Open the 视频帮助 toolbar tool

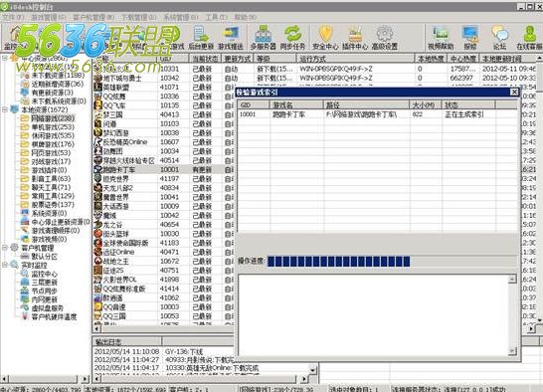pyautogui.click(x=441, y=38)
